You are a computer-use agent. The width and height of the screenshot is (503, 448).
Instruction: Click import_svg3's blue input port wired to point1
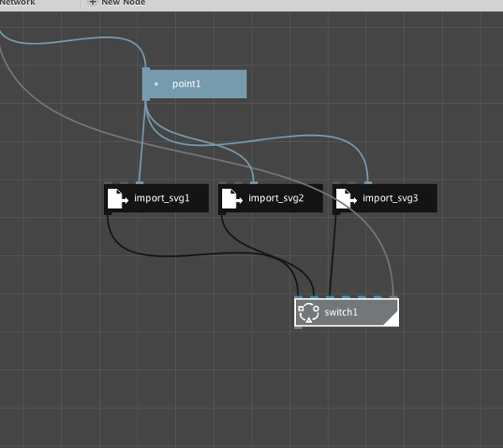[368, 183]
